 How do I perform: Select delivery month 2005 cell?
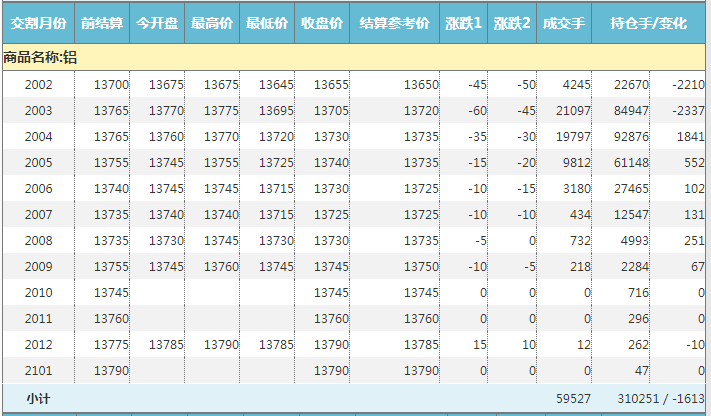pyautogui.click(x=38, y=163)
